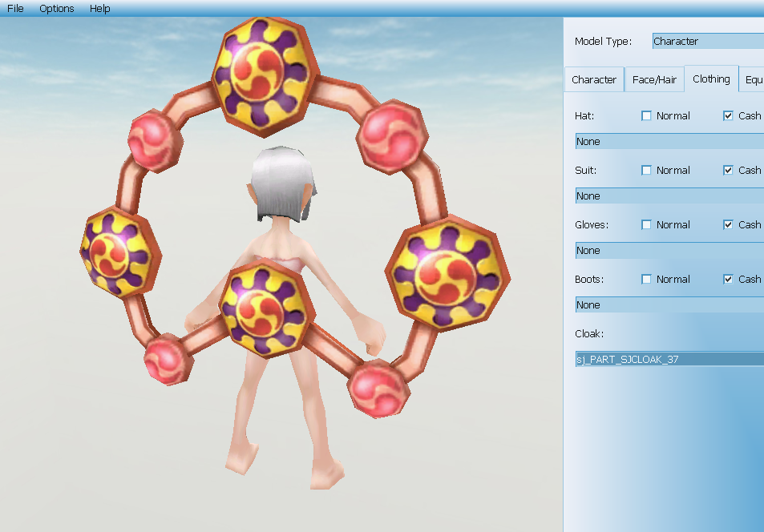This screenshot has width=764, height=532.
Task: Switch to the Character tab
Action: [x=594, y=80]
